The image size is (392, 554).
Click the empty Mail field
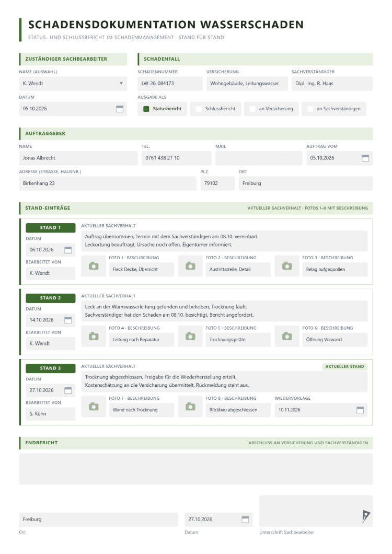259,158
